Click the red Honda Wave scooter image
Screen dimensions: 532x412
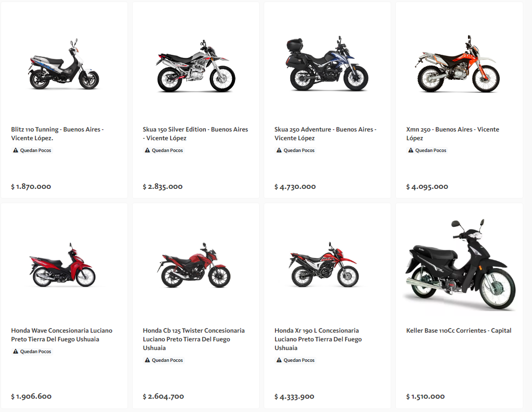tap(62, 265)
